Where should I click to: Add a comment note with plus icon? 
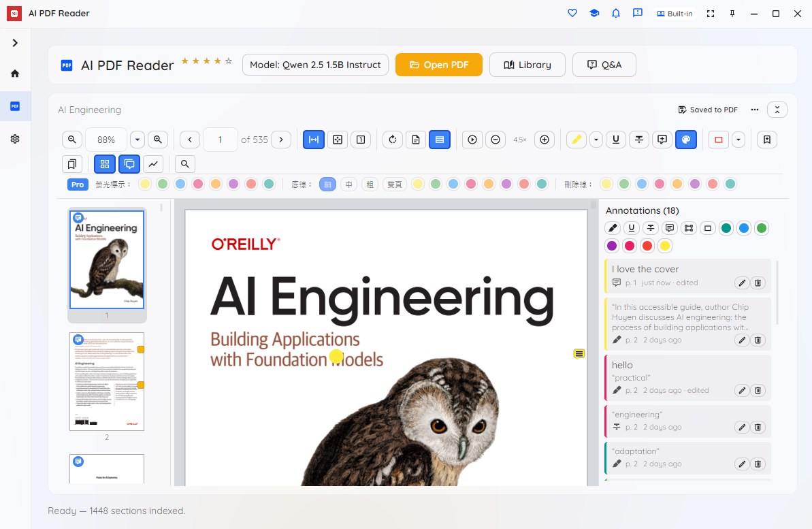tap(662, 140)
